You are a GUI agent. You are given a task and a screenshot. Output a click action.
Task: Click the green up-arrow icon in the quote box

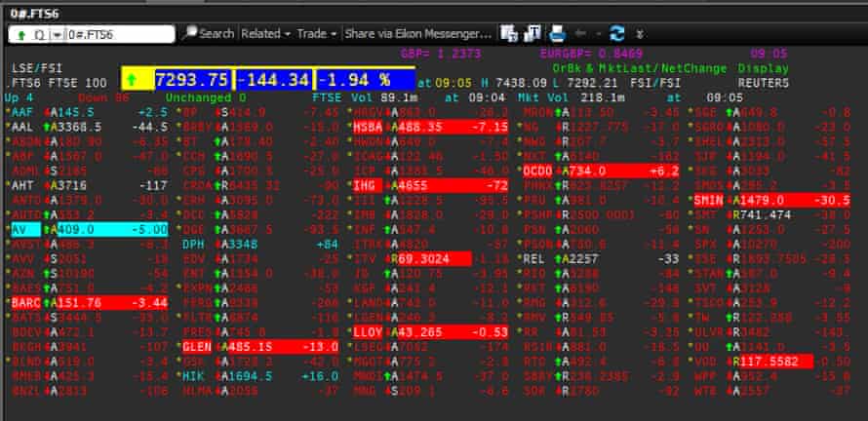(x=21, y=35)
